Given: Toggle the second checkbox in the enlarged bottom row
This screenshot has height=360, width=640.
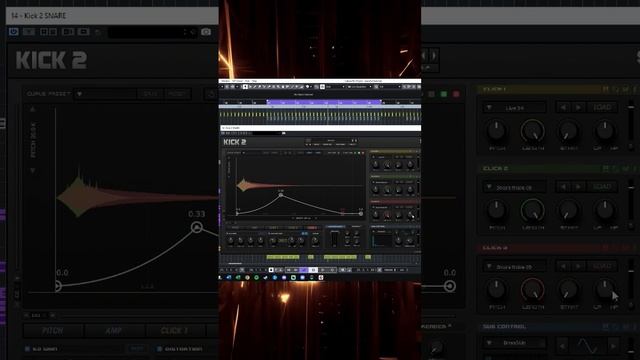Looking at the screenshot, I should [160, 349].
